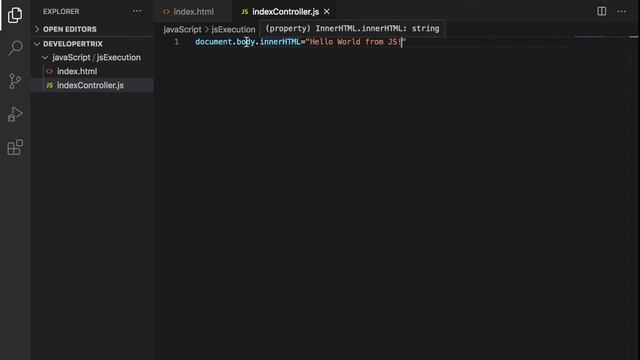This screenshot has height=360, width=640.
Task: Close the indexController.js tab
Action: 327,12
